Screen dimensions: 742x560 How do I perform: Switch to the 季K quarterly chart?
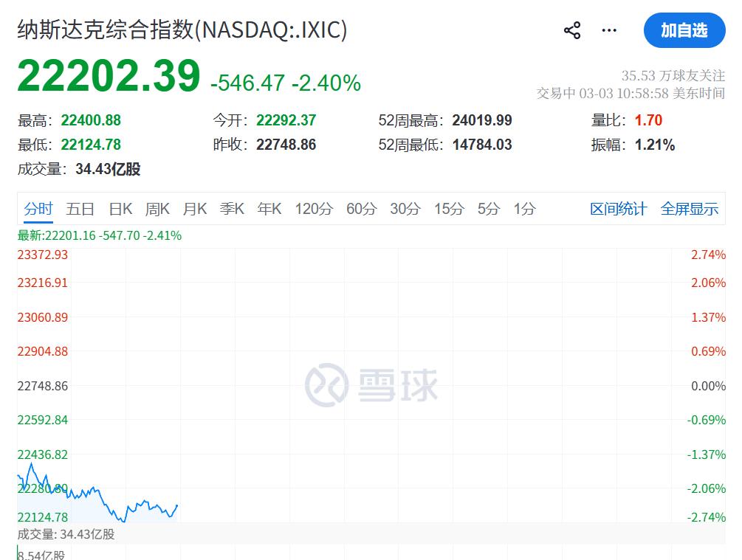point(232,209)
